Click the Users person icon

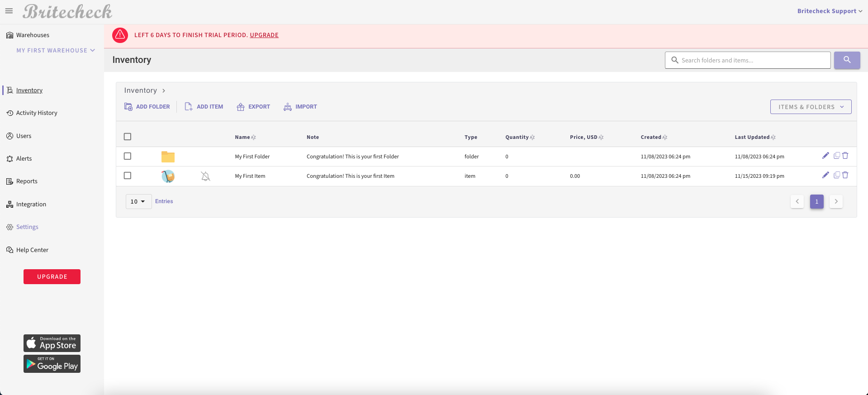coord(9,136)
